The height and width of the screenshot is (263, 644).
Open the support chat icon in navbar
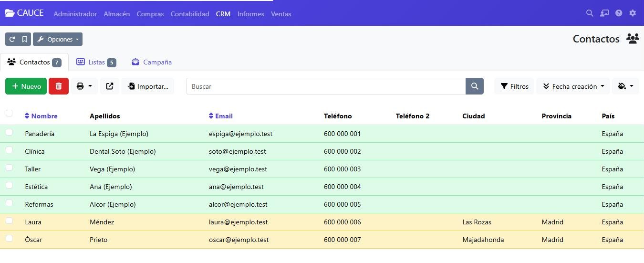(604, 13)
